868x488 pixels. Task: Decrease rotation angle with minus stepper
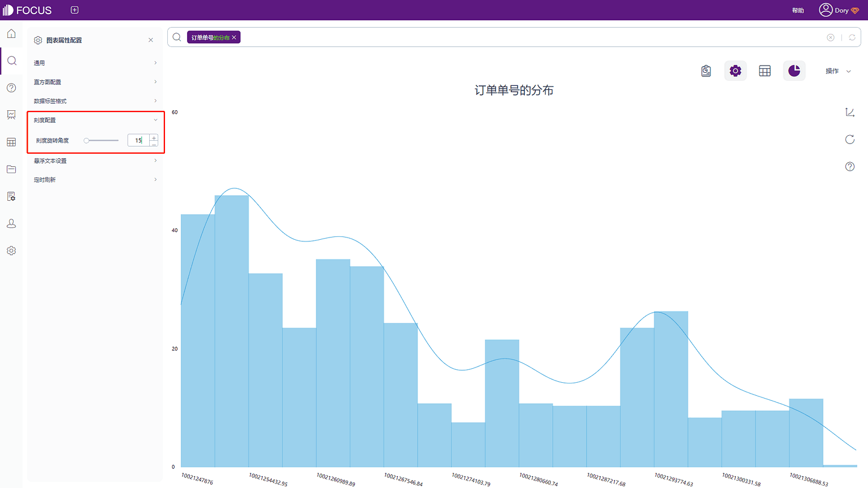click(x=154, y=144)
